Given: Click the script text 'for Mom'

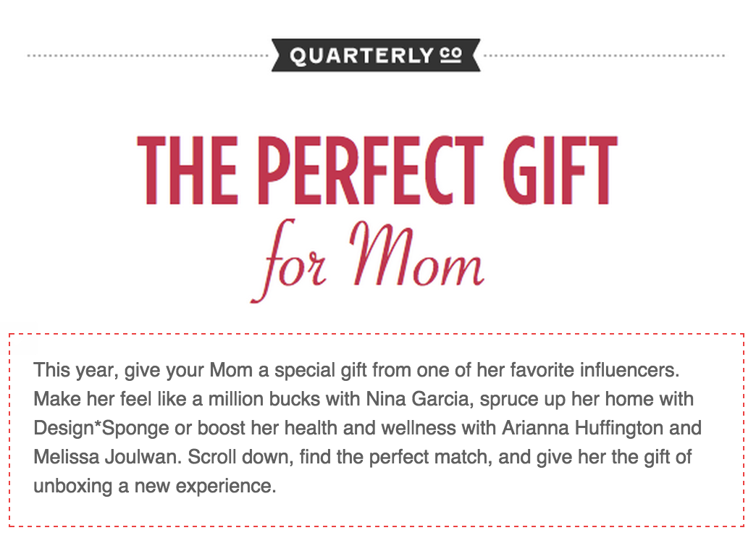Looking at the screenshot, I should pyautogui.click(x=367, y=261).
